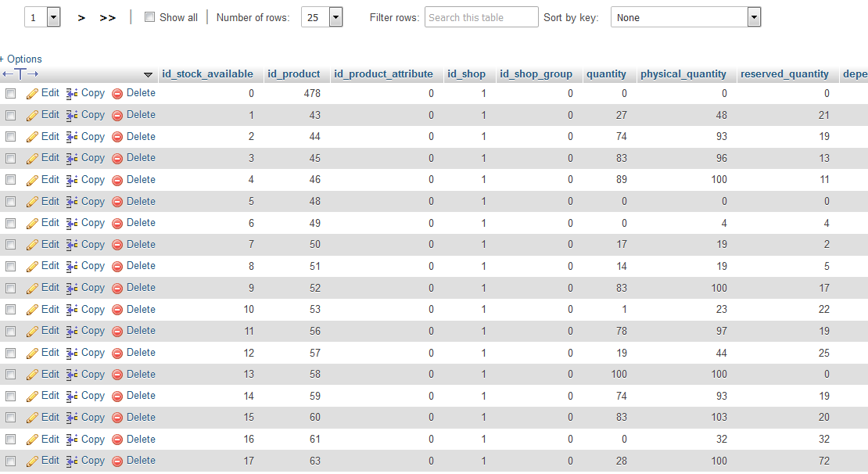Image resolution: width=868 pixels, height=474 pixels.
Task: Click red Delete icon for product 44 row
Action: 117,137
